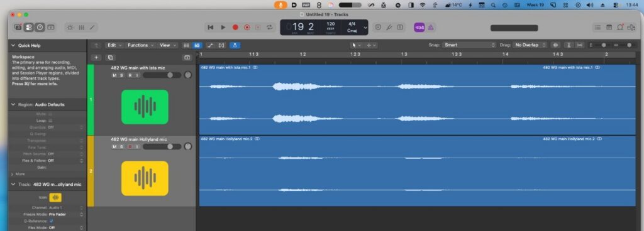Open the Snap Smart dropdown

tap(469, 45)
